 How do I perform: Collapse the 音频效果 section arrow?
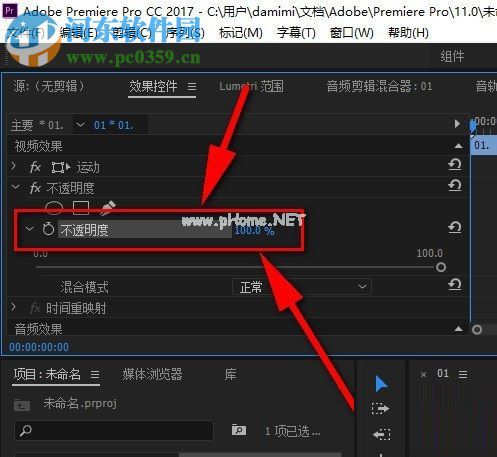click(x=458, y=329)
